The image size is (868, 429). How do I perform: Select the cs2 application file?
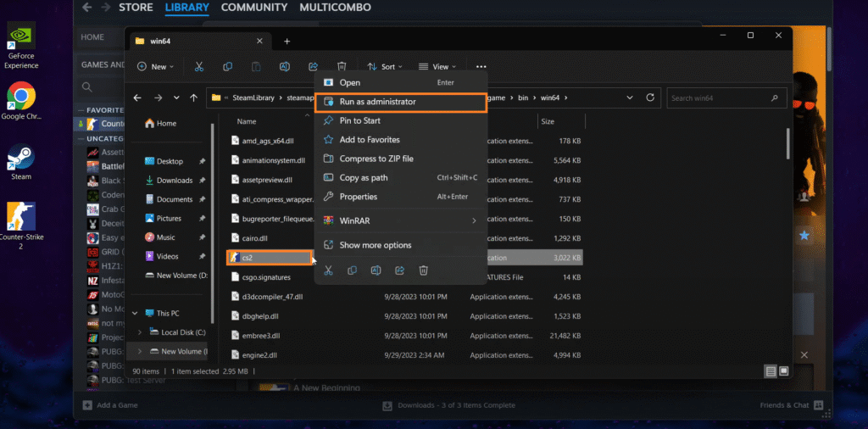click(x=270, y=258)
